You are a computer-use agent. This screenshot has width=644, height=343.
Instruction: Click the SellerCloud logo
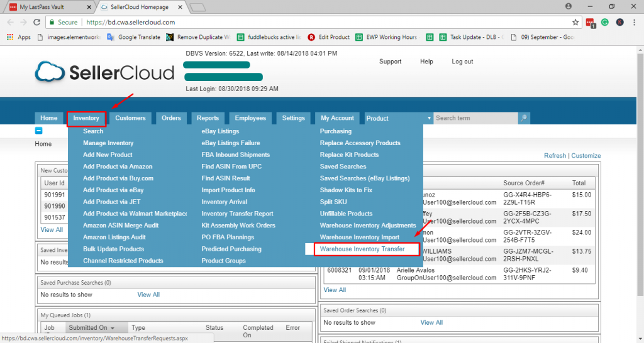point(104,73)
